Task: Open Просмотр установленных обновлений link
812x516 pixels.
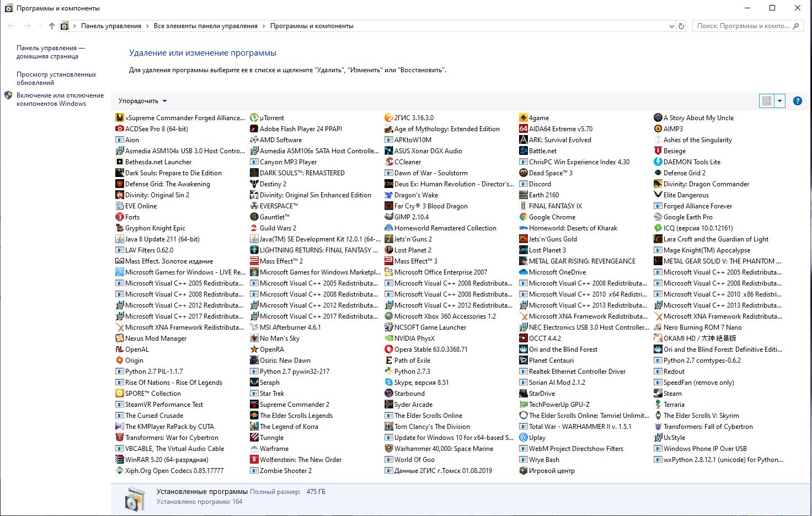Action: coord(56,78)
